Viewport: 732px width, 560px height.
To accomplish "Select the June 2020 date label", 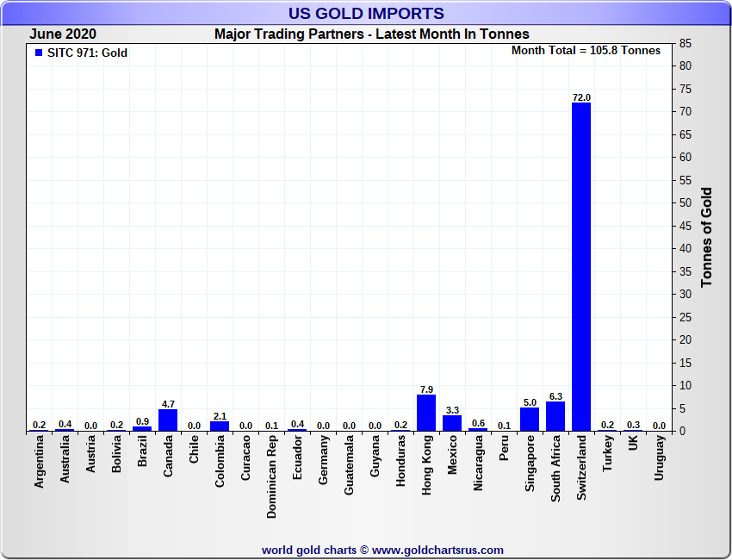I will point(63,34).
